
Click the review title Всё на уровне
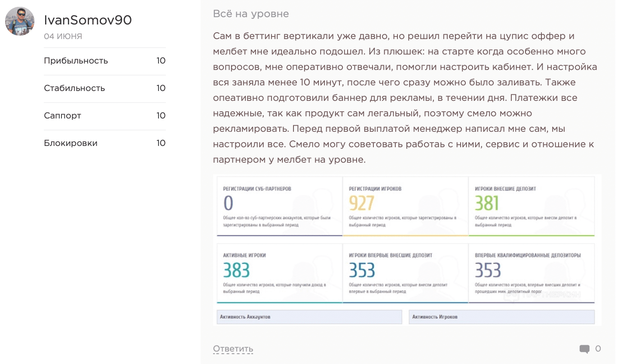click(251, 14)
